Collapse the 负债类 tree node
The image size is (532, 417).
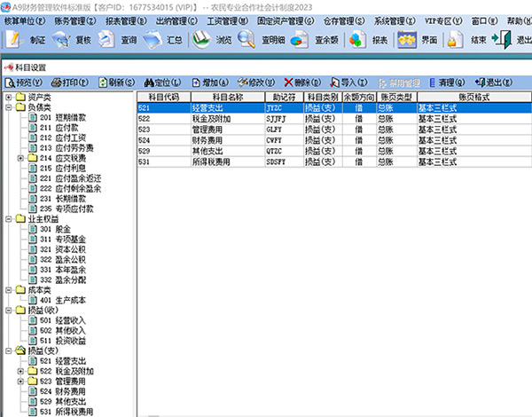pyautogui.click(x=9, y=107)
